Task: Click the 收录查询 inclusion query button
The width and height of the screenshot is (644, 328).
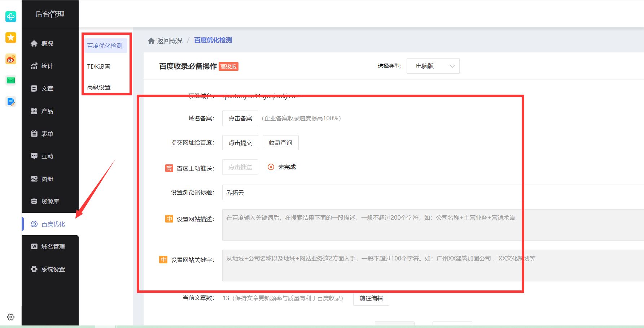Action: 280,142
